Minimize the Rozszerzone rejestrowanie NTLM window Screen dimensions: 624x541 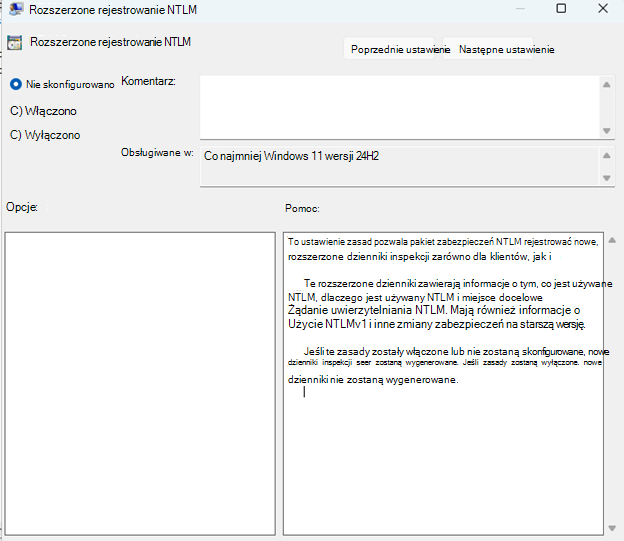coord(520,8)
